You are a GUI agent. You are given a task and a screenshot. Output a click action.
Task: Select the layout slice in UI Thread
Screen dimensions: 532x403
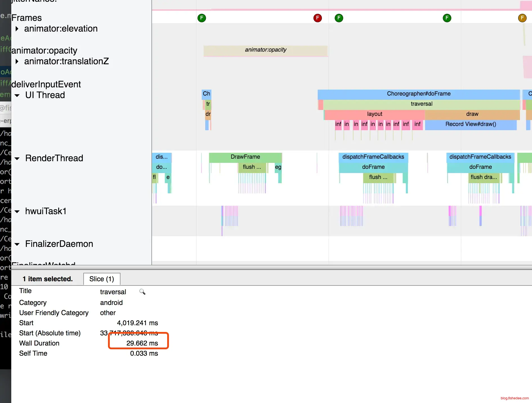[374, 114]
